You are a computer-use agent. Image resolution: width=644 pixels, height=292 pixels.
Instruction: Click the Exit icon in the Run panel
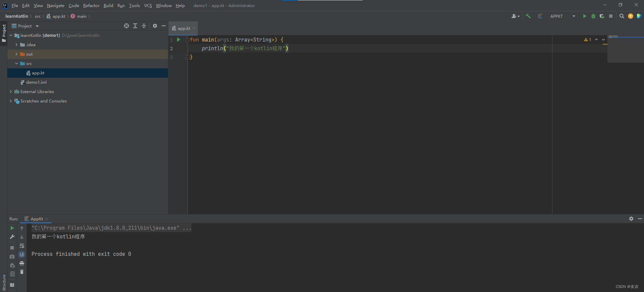pos(12,274)
